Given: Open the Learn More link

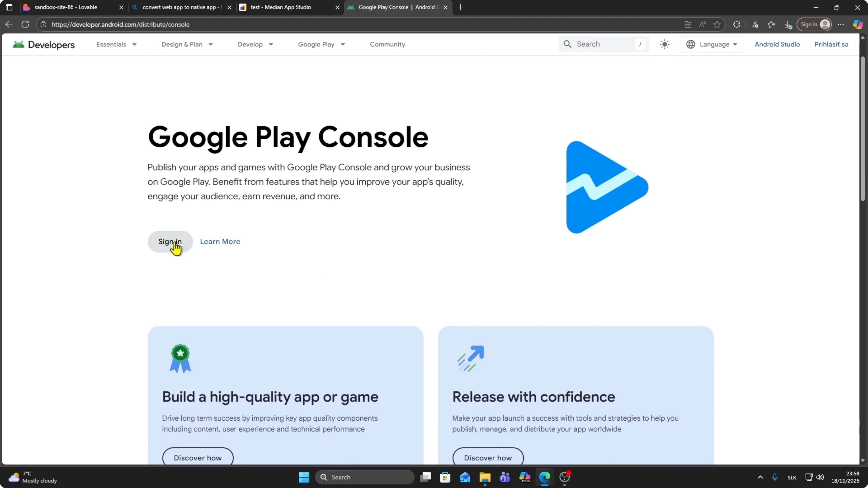Looking at the screenshot, I should click(x=220, y=241).
